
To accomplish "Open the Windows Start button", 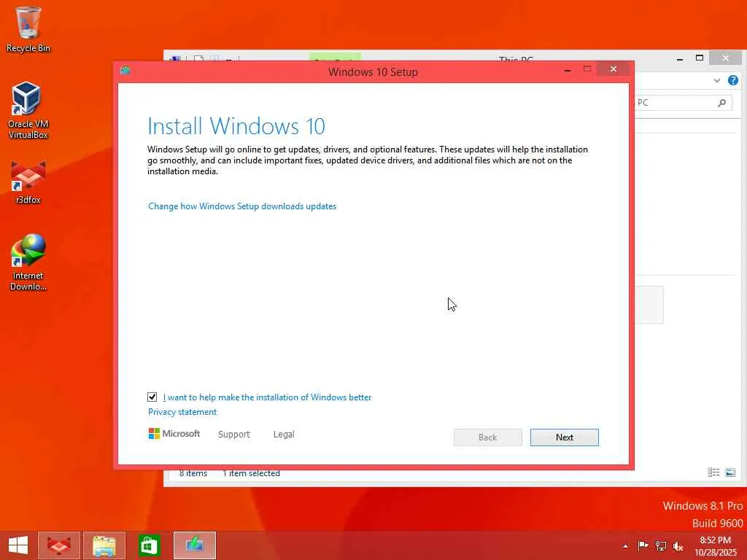I will click(x=18, y=545).
